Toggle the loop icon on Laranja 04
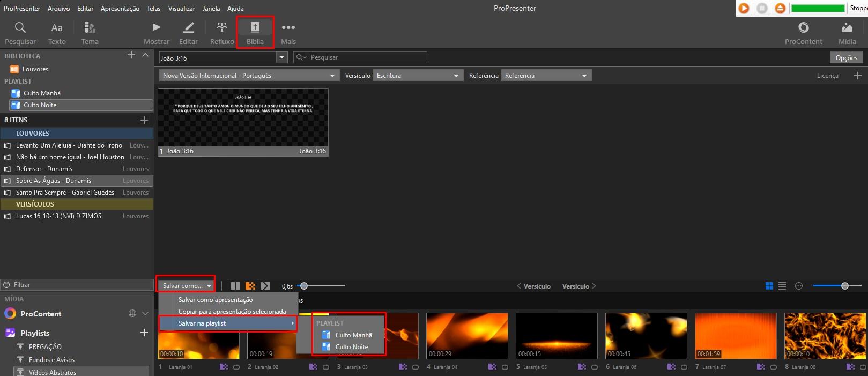 tap(505, 367)
